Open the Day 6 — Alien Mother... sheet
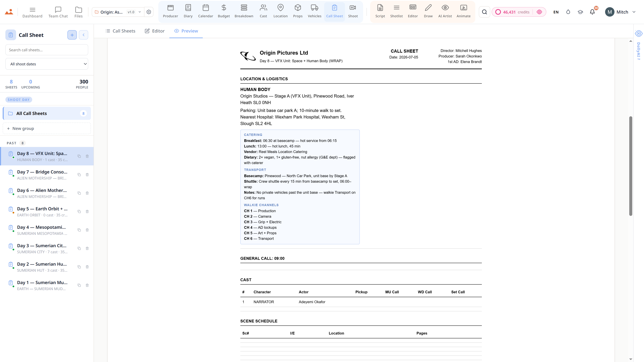The image size is (644, 362). [47, 193]
